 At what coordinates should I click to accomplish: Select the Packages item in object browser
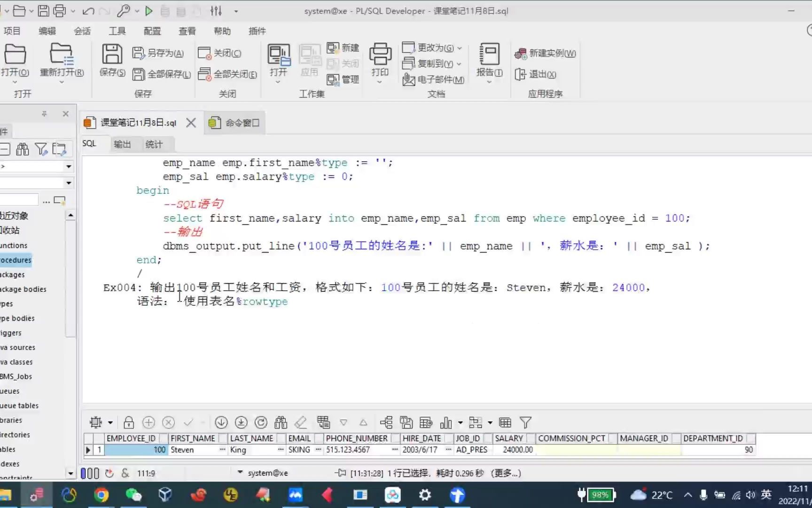pyautogui.click(x=13, y=275)
